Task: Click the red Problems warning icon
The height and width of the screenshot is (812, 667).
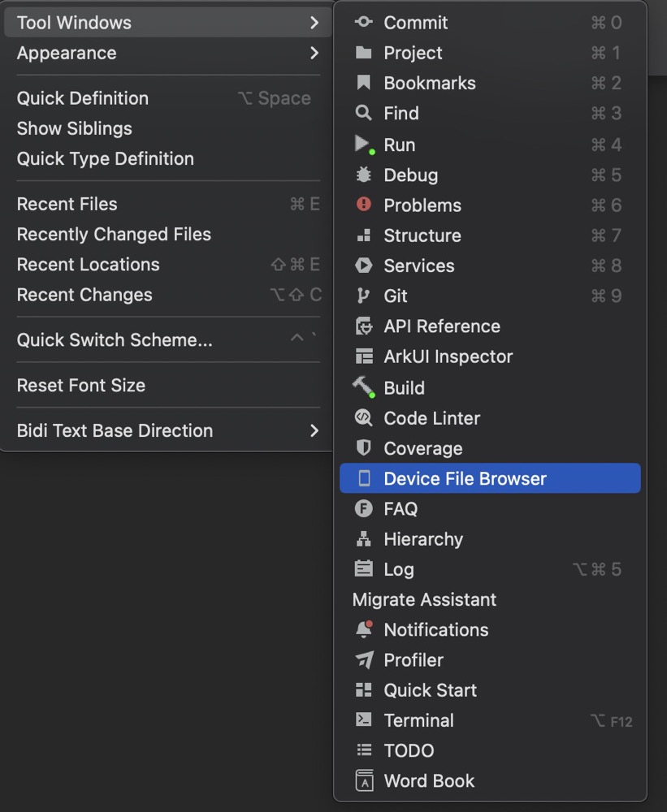Action: click(x=363, y=204)
